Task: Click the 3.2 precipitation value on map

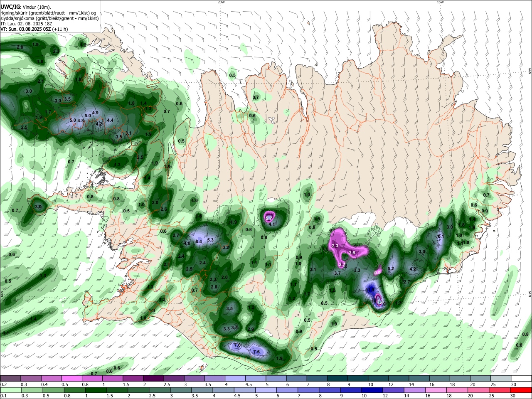Action: (226, 247)
